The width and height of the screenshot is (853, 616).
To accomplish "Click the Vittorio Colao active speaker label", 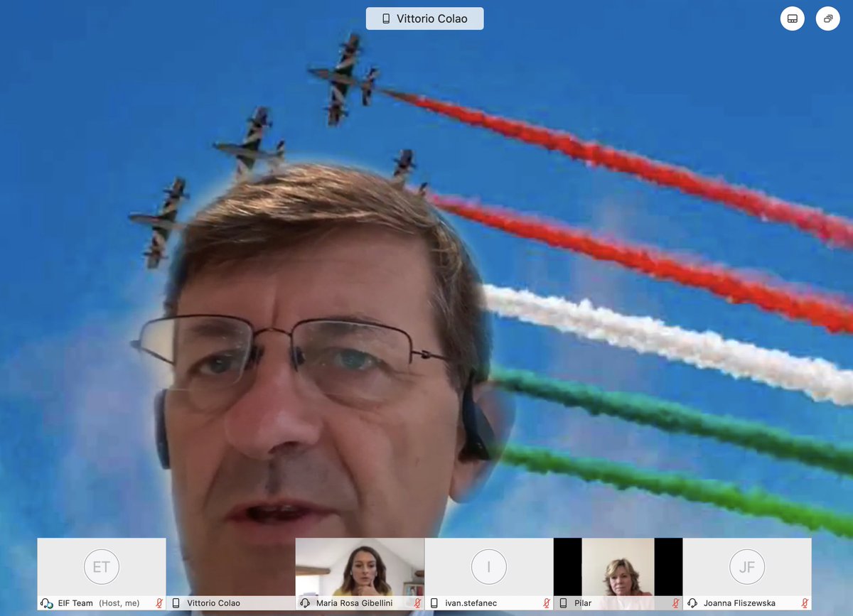I will click(x=424, y=18).
